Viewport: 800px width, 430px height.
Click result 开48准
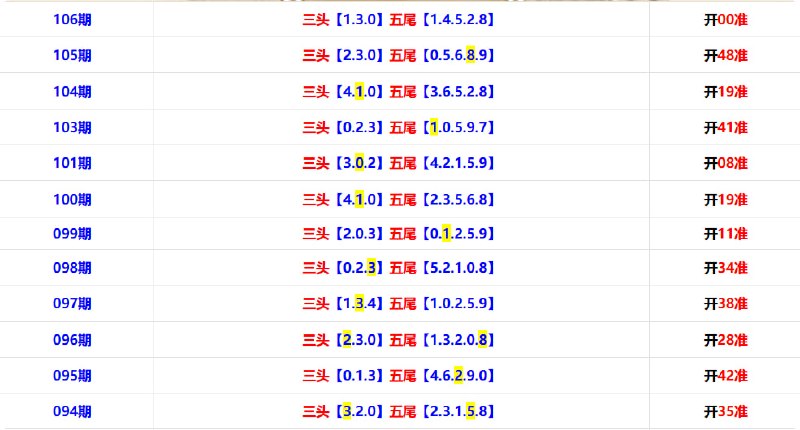[x=726, y=55]
